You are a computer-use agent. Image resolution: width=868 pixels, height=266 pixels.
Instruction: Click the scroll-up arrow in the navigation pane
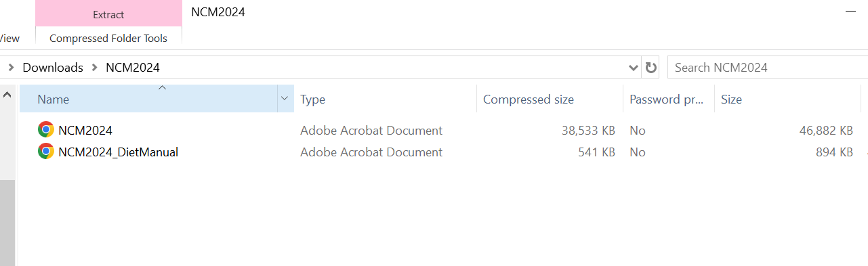7,95
